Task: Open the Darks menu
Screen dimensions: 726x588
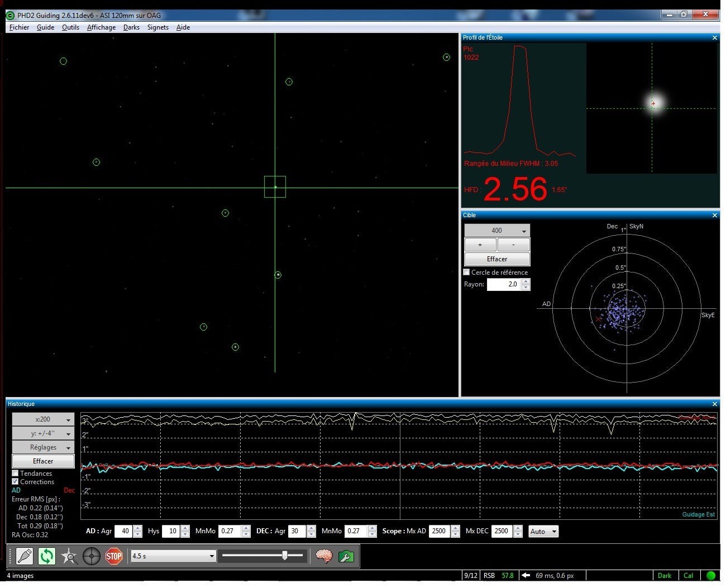Action: tap(131, 27)
